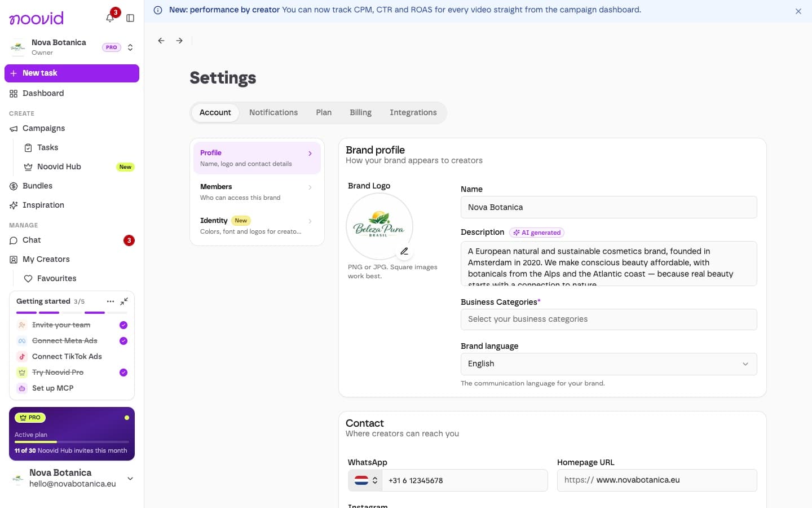Open Tasks under Campaigns

78,148
